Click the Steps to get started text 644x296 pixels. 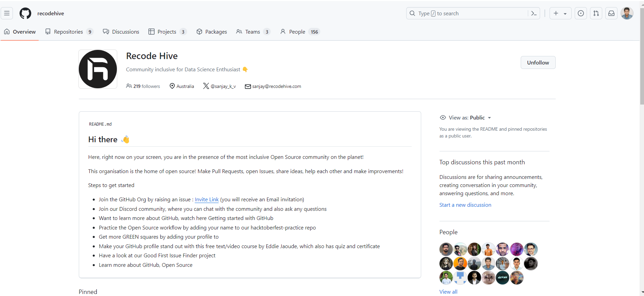(111, 185)
